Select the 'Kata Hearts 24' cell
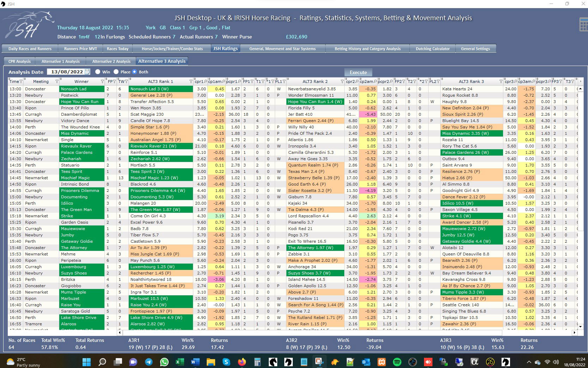Viewport: 588px width, 368px height. (x=472, y=89)
